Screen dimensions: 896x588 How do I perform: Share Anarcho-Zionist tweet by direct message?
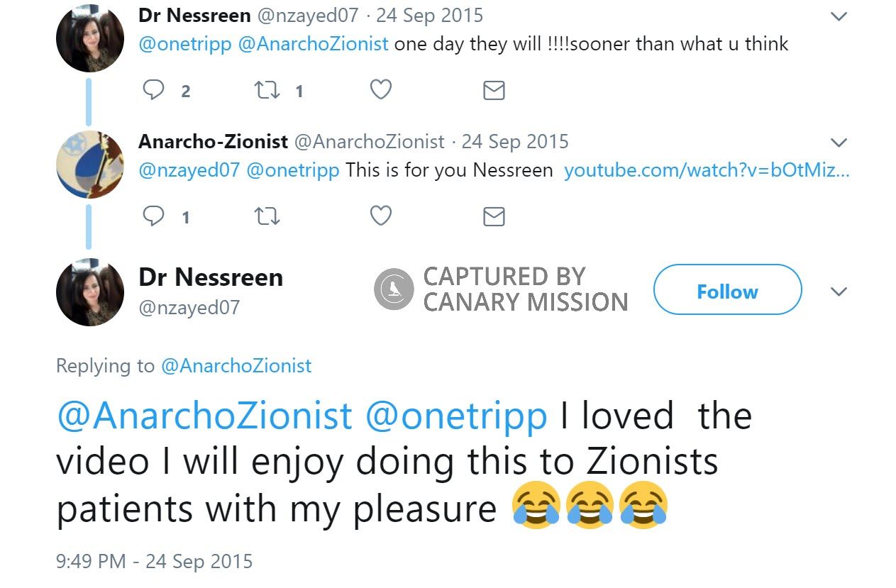[x=494, y=216]
